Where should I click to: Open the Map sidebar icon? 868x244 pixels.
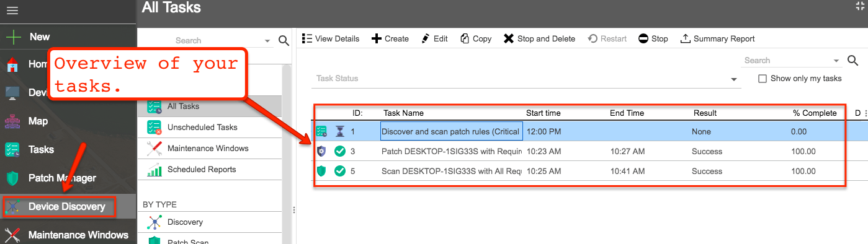coord(12,121)
